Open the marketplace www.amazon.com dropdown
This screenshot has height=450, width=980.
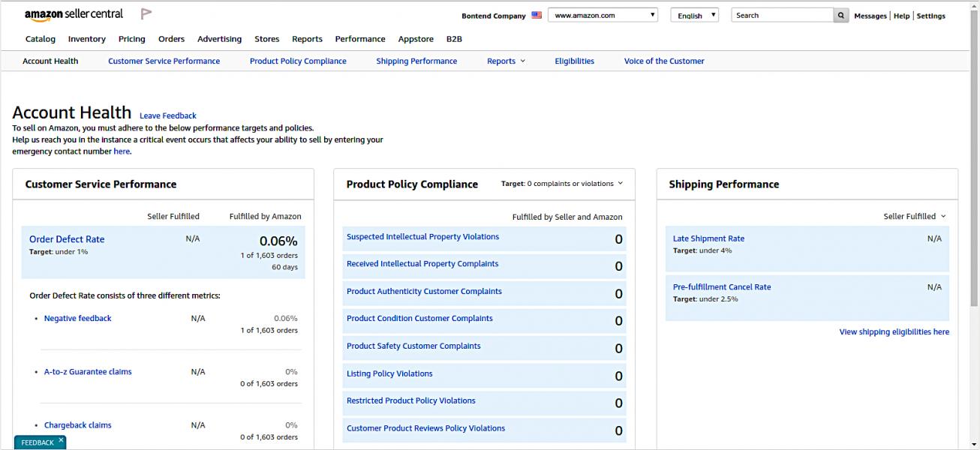tap(603, 15)
